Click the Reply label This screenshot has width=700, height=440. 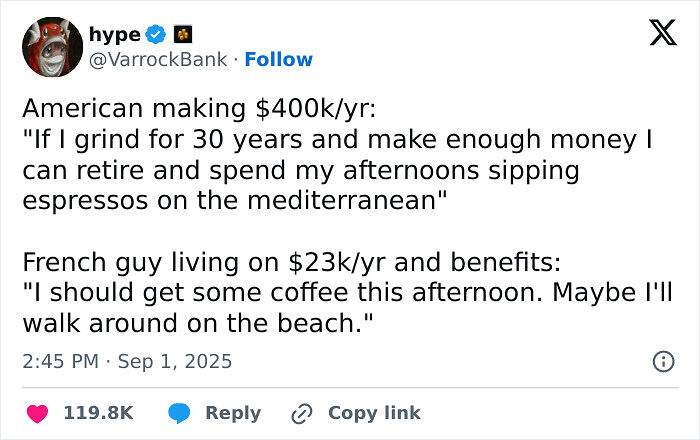(232, 413)
